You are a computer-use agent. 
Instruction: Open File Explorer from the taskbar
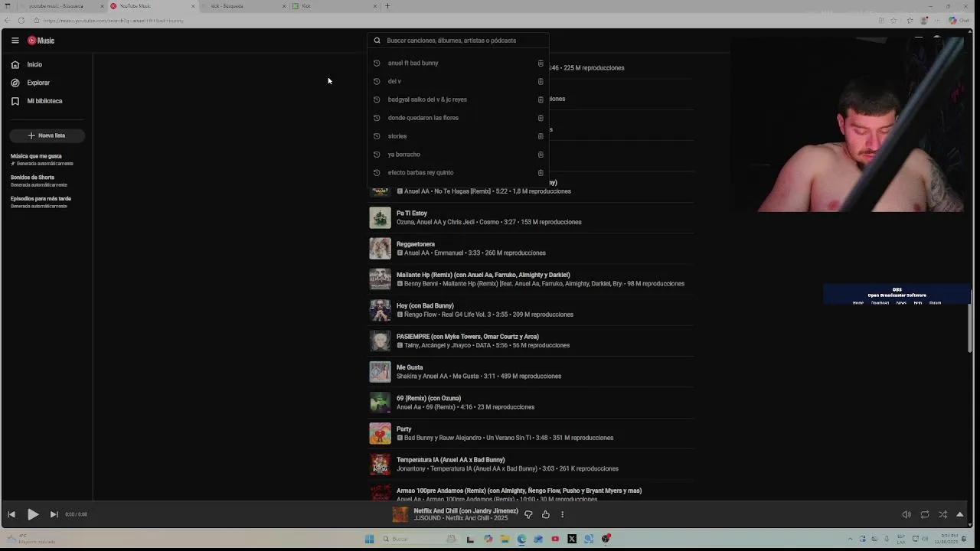pyautogui.click(x=505, y=539)
